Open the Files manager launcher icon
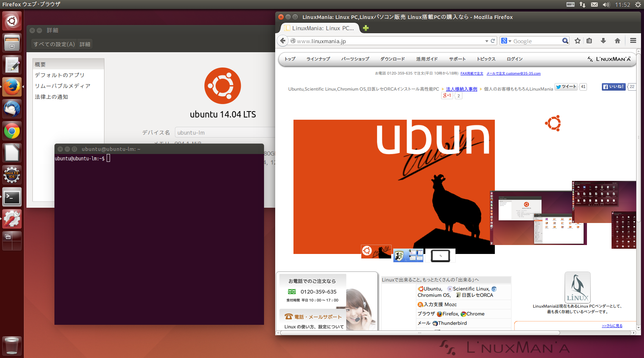The width and height of the screenshot is (644, 358). click(12, 43)
